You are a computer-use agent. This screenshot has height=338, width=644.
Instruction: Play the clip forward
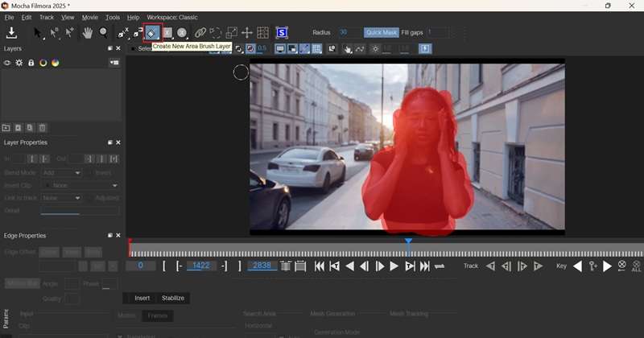[x=394, y=266]
